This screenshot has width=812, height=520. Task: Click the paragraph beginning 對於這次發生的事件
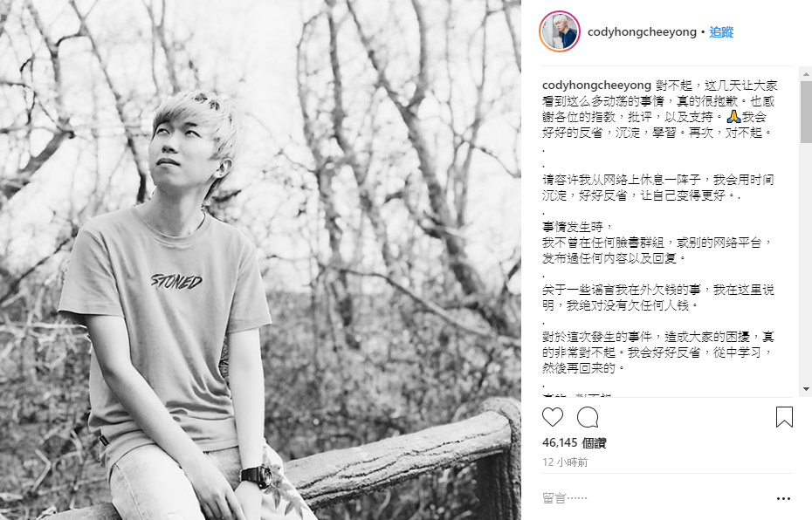tap(658, 352)
